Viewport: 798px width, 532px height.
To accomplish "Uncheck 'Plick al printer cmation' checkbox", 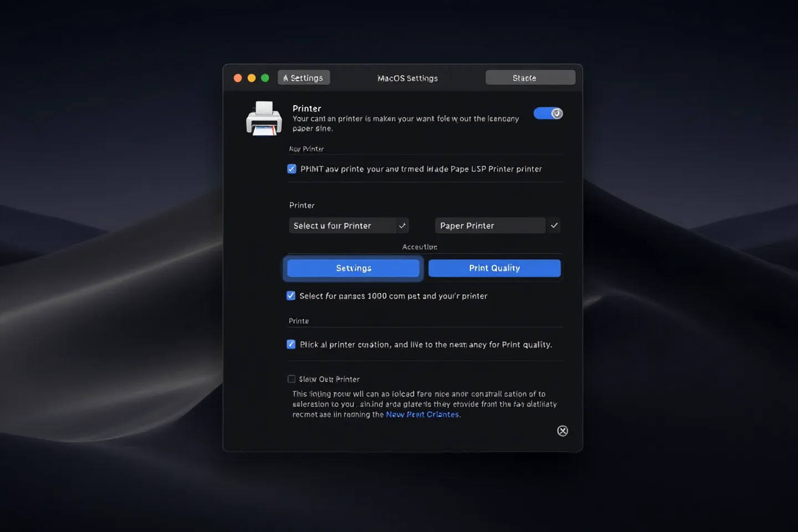I will click(291, 344).
